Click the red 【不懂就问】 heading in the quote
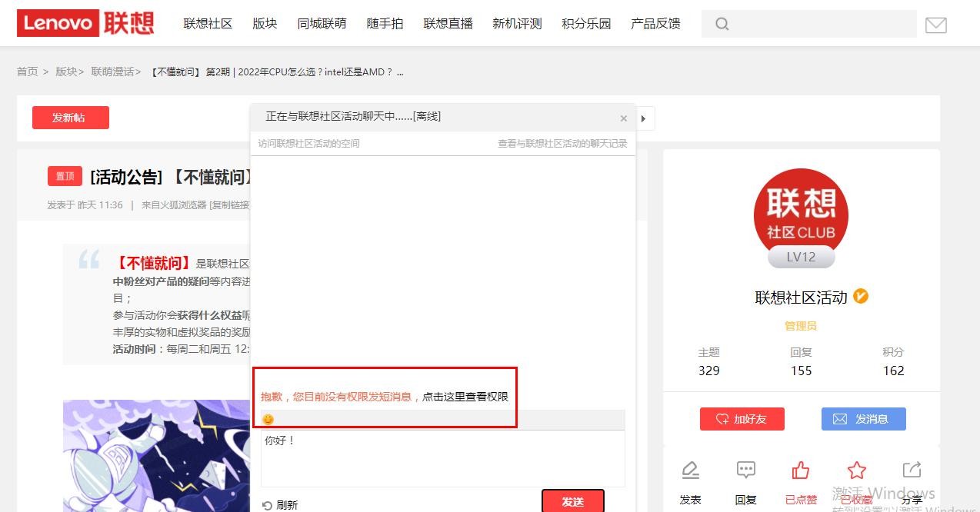This screenshot has height=512, width=980. (x=153, y=263)
